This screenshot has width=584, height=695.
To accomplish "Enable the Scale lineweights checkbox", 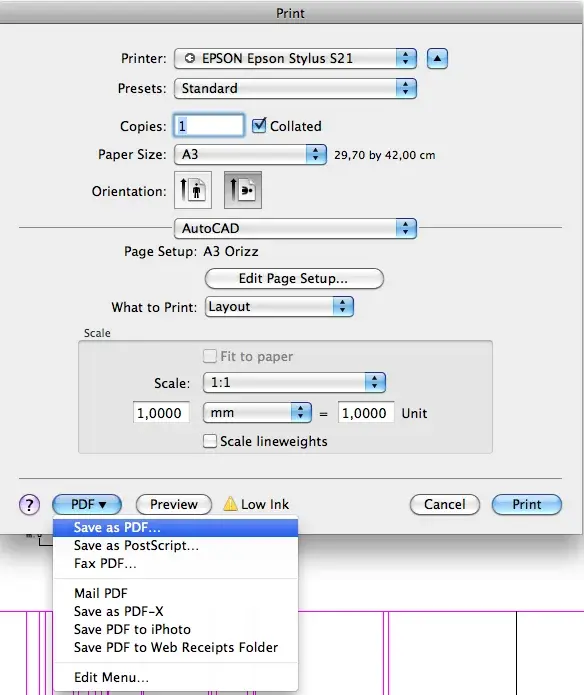I will 210,441.
